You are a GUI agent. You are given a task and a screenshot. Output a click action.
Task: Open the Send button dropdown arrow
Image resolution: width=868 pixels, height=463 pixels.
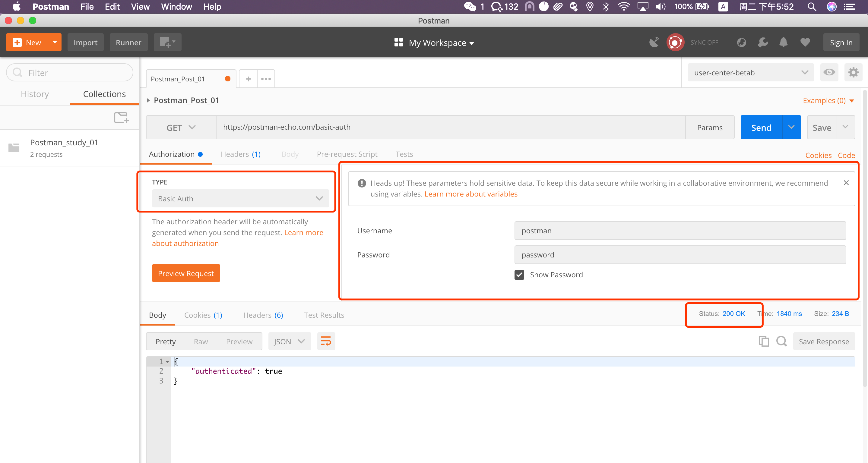click(x=791, y=127)
